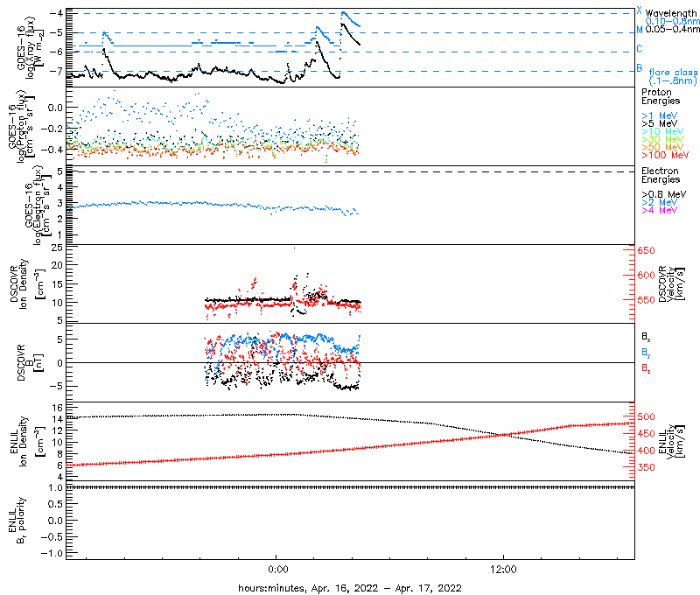Click the '25' ion density tick label

point(57,248)
